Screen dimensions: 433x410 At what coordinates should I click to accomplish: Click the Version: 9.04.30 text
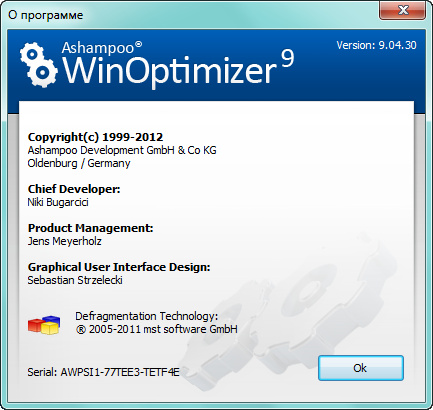[376, 45]
